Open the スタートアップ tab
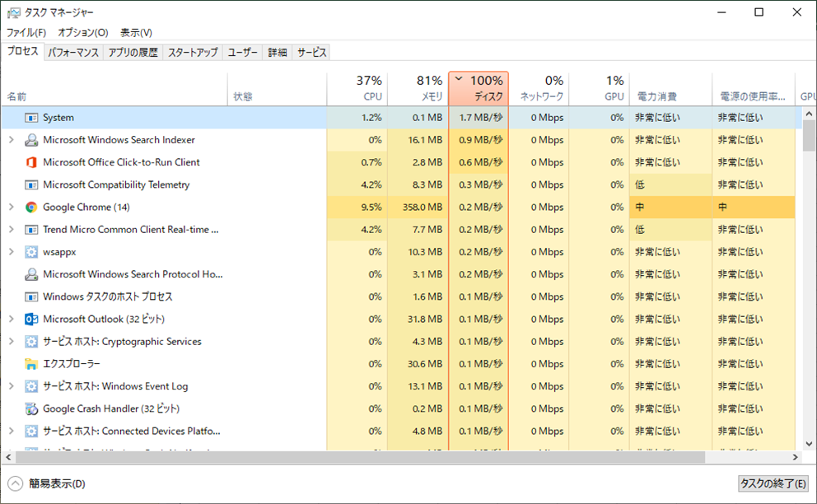Image resolution: width=817 pixels, height=504 pixels. (193, 53)
